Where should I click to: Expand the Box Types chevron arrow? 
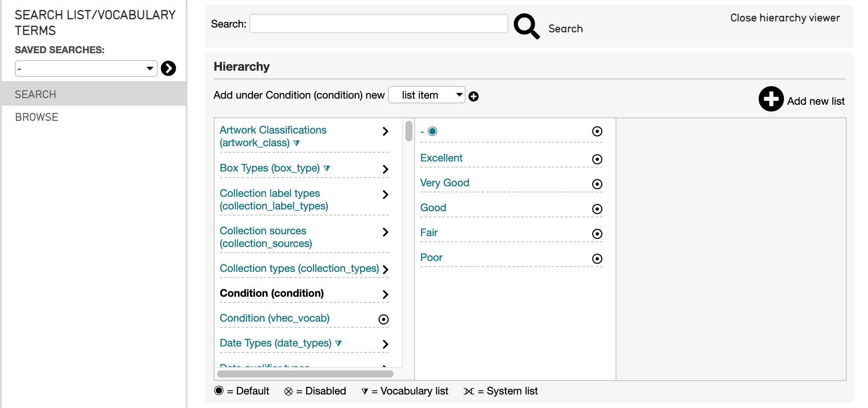[385, 169]
